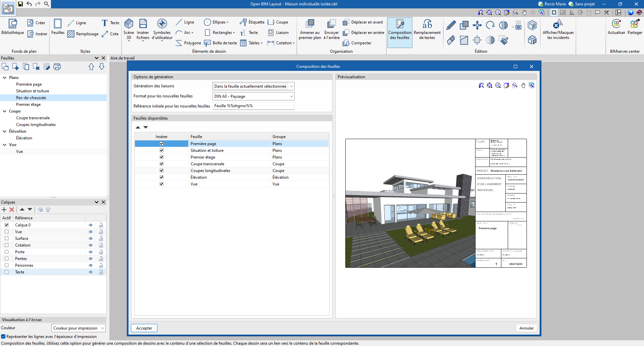Select Symboles d'utilisateur tool
This screenshot has height=346, width=644.
(x=162, y=24)
